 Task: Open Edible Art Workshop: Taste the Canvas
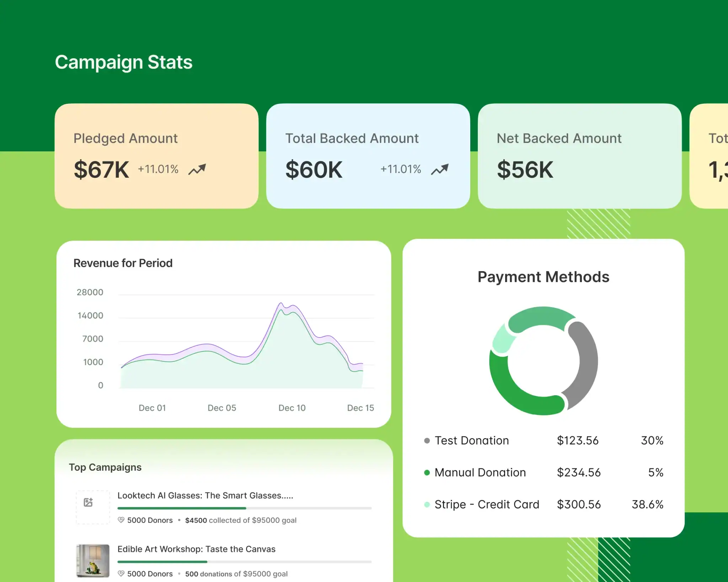(x=196, y=549)
